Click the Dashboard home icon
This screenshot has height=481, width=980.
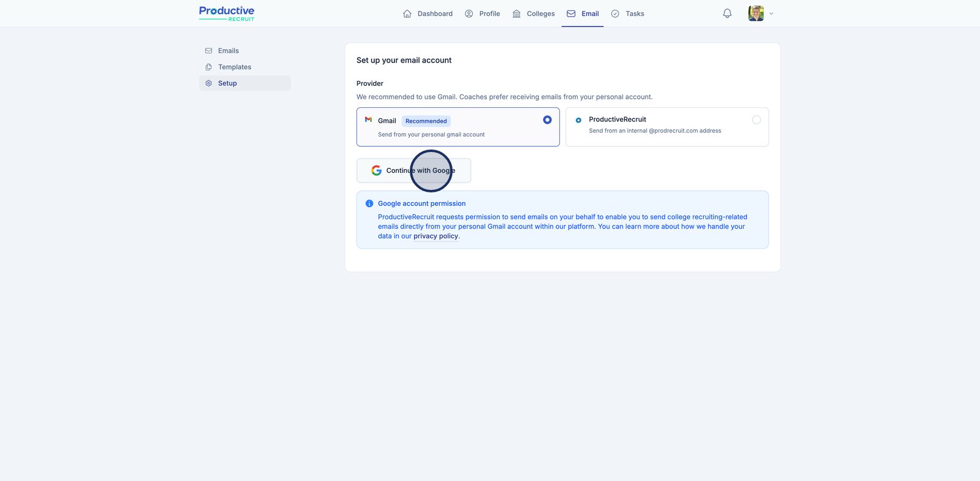(407, 13)
